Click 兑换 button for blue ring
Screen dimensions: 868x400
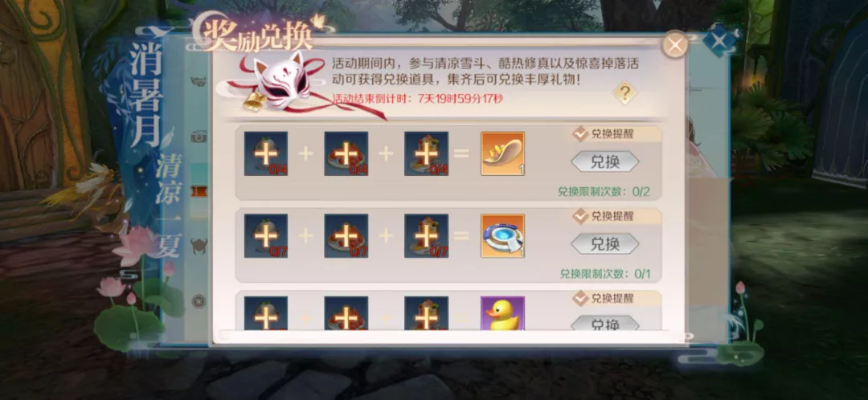click(x=605, y=244)
